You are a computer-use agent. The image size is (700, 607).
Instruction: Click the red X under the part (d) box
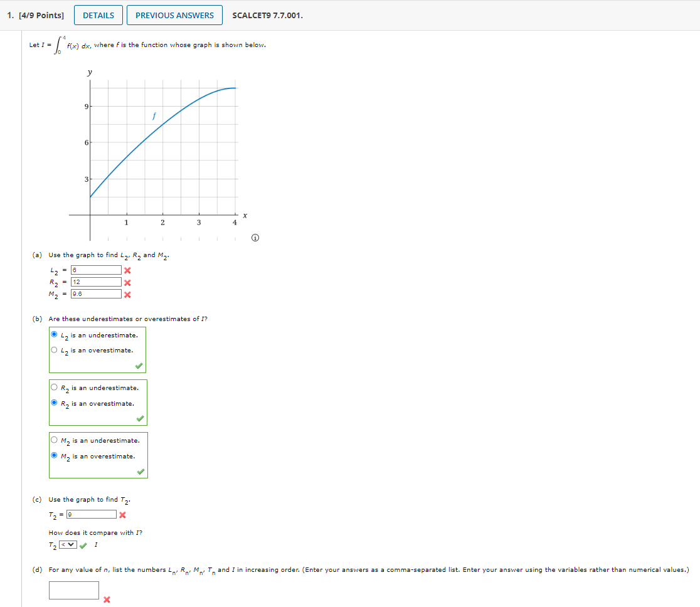click(x=107, y=600)
